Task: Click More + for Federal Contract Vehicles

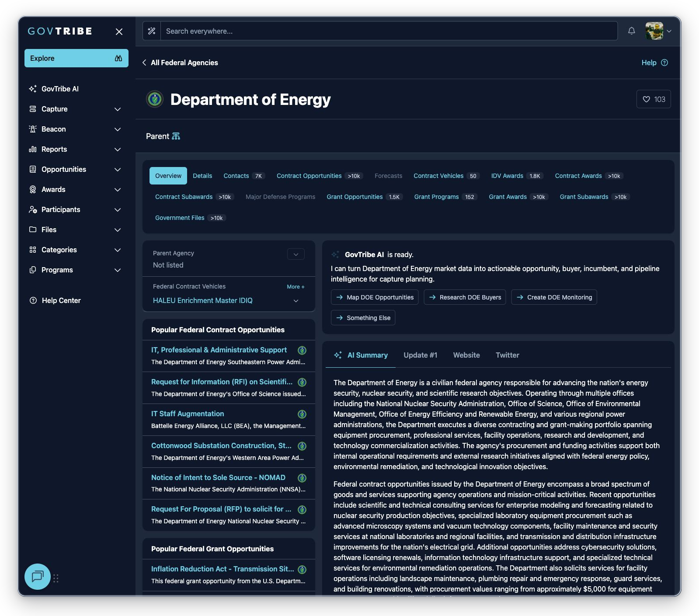Action: [296, 287]
